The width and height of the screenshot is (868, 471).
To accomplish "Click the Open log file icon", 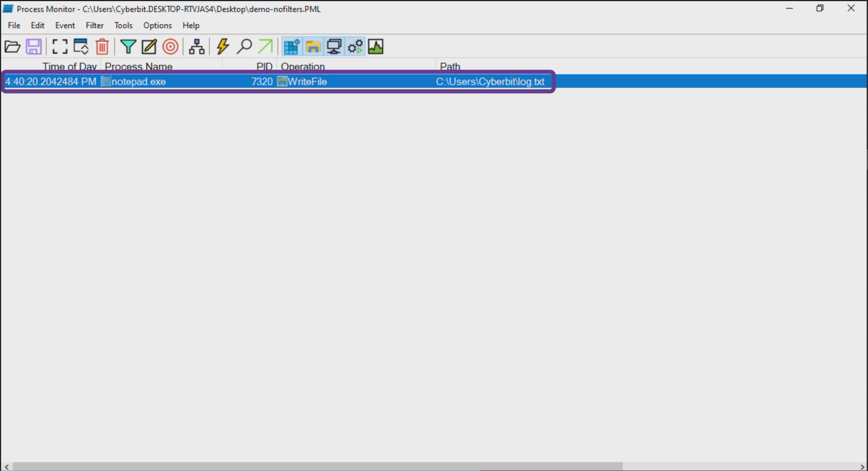I will tap(12, 47).
